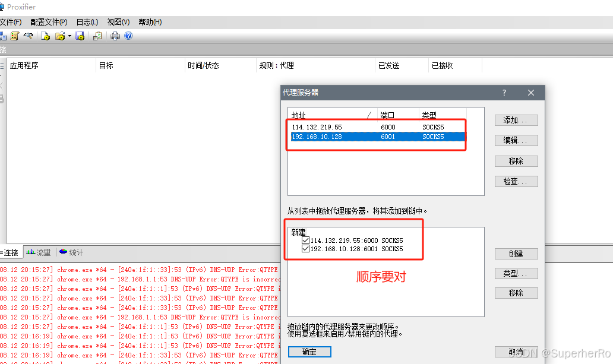
Task: Click lower 移除 button beside chain list
Action: tap(516, 293)
